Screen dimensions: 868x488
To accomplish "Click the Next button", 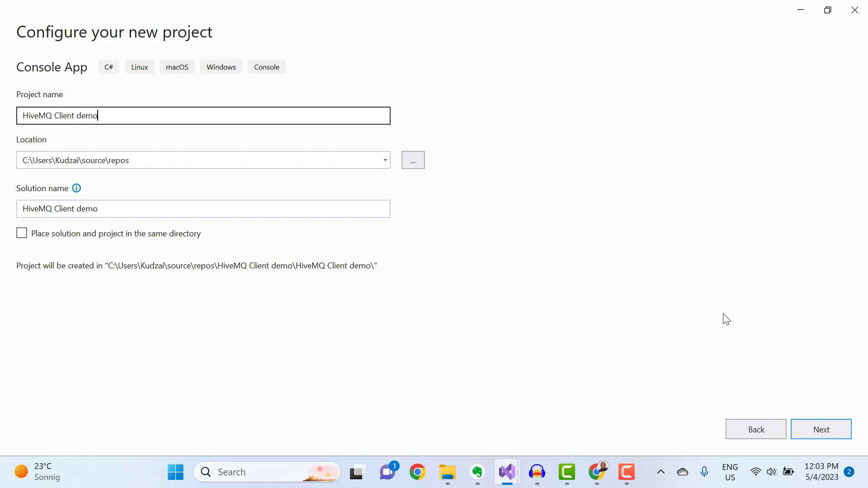I will (x=821, y=429).
